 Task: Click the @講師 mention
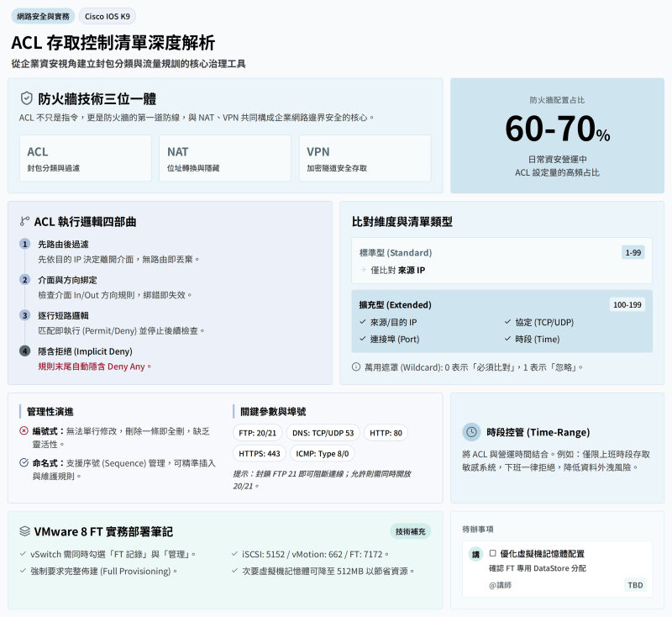click(x=500, y=585)
